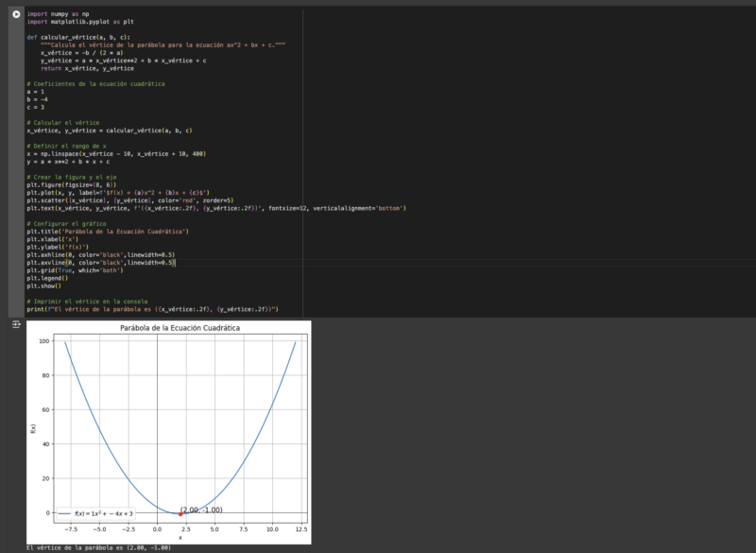Place cursor on 'b = -4' line
Image resolution: width=756 pixels, height=553 pixels.
37,99
